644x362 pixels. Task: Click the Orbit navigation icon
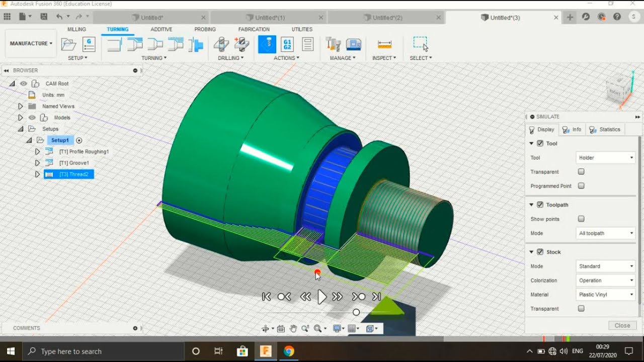[x=265, y=328]
